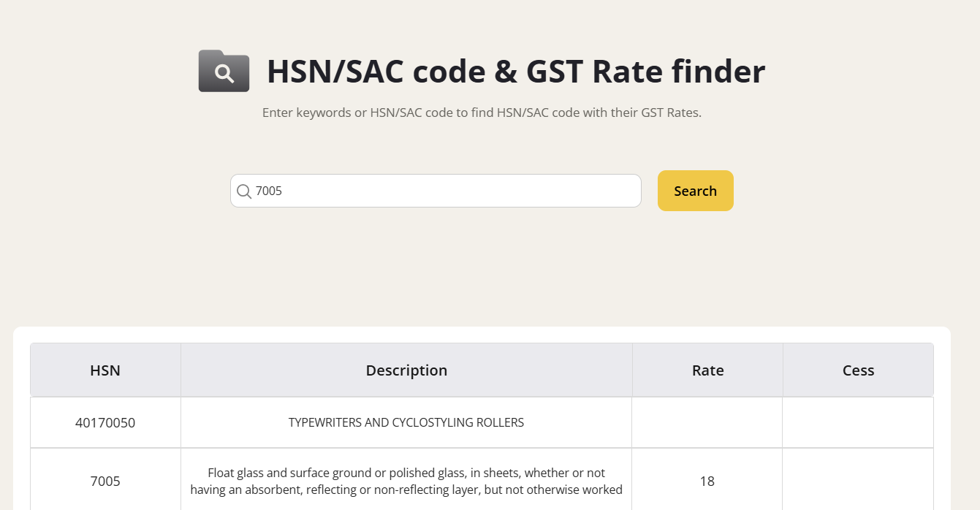Viewport: 980px width, 510px height.
Task: Click the HSN/SAC code & GST Rate finder heading
Action: tap(515, 72)
